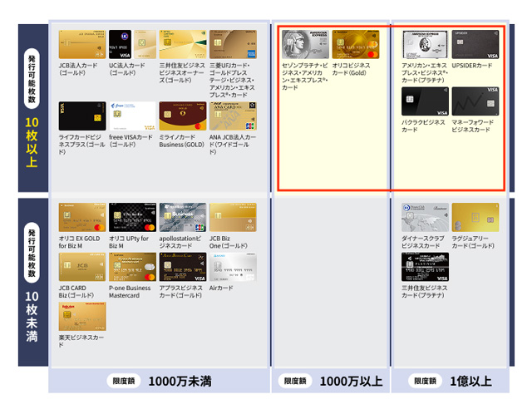
Task: Click the freee VISAカード white card image
Action: [x=132, y=116]
